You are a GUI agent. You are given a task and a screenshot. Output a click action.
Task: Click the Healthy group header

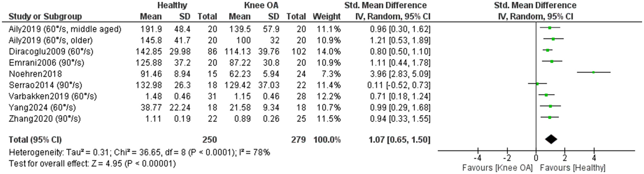pyautogui.click(x=172, y=5)
